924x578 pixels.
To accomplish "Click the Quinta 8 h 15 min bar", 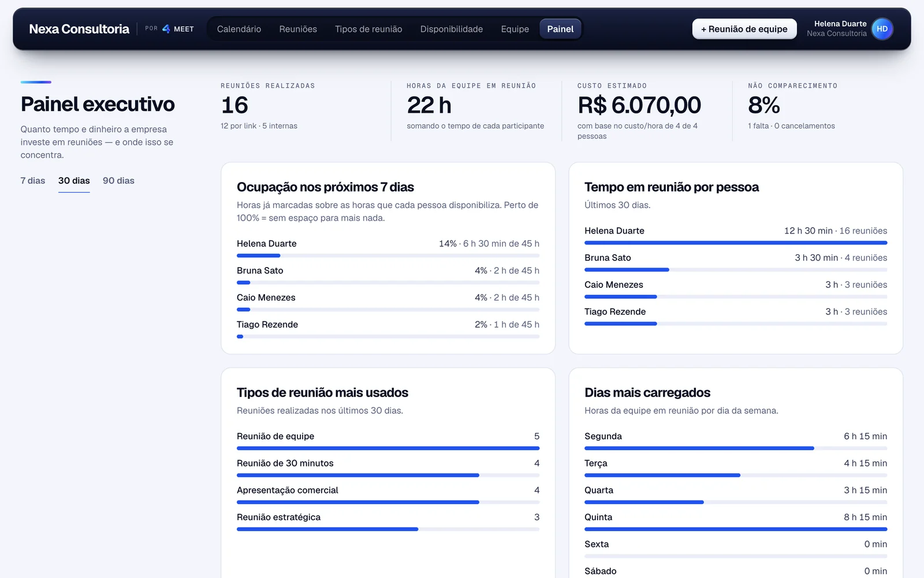I will [x=736, y=529].
